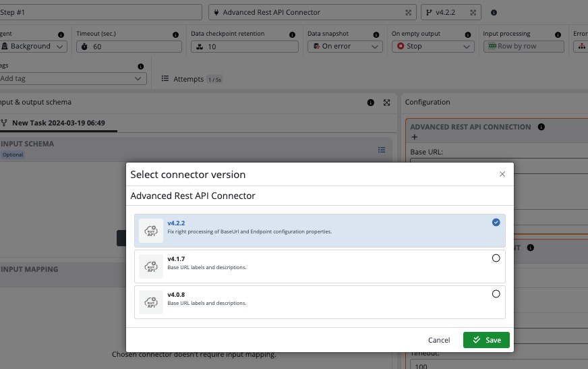
Task: Show info for Advanced REST API Connection
Action: pyautogui.click(x=541, y=127)
